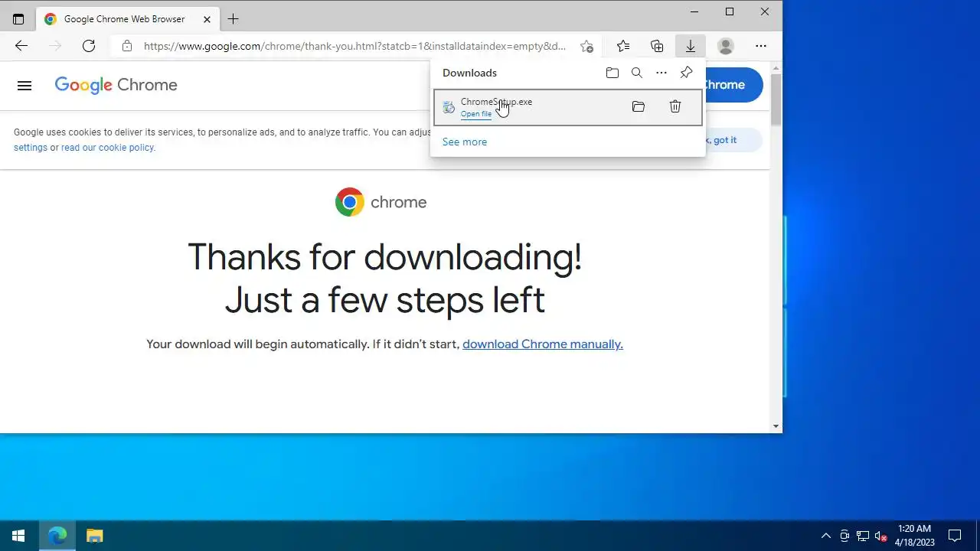The height and width of the screenshot is (551, 980).
Task: Click the ChromeSetup.exe file name
Action: pyautogui.click(x=496, y=102)
